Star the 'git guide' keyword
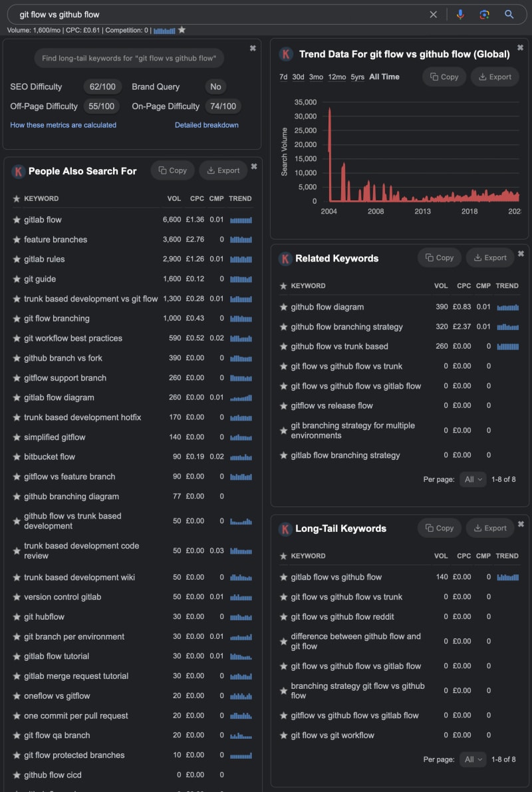532x792 pixels. pyautogui.click(x=17, y=279)
